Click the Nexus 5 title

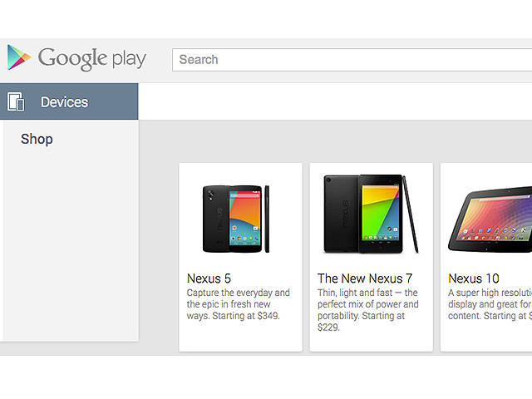[209, 278]
